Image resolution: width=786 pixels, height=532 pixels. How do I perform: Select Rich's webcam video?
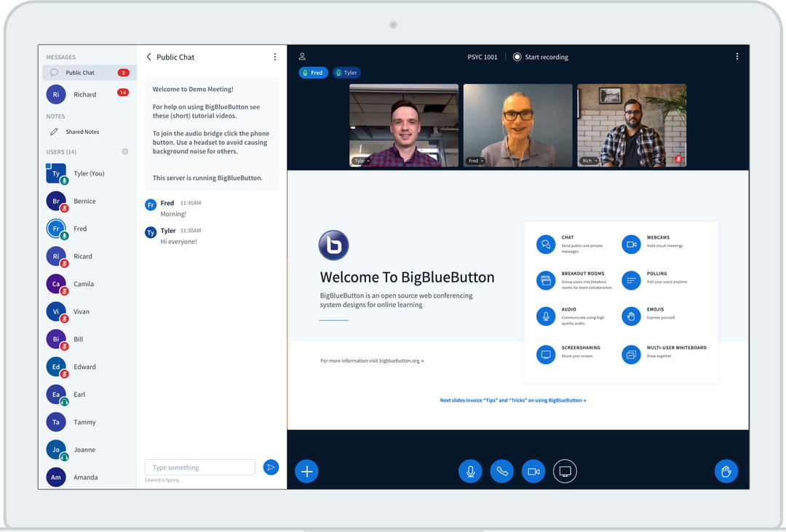point(632,125)
